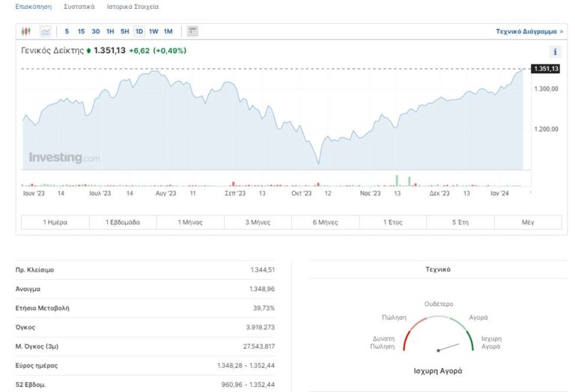Select the 1D interval option
The width and height of the screenshot is (575, 392).
click(139, 31)
